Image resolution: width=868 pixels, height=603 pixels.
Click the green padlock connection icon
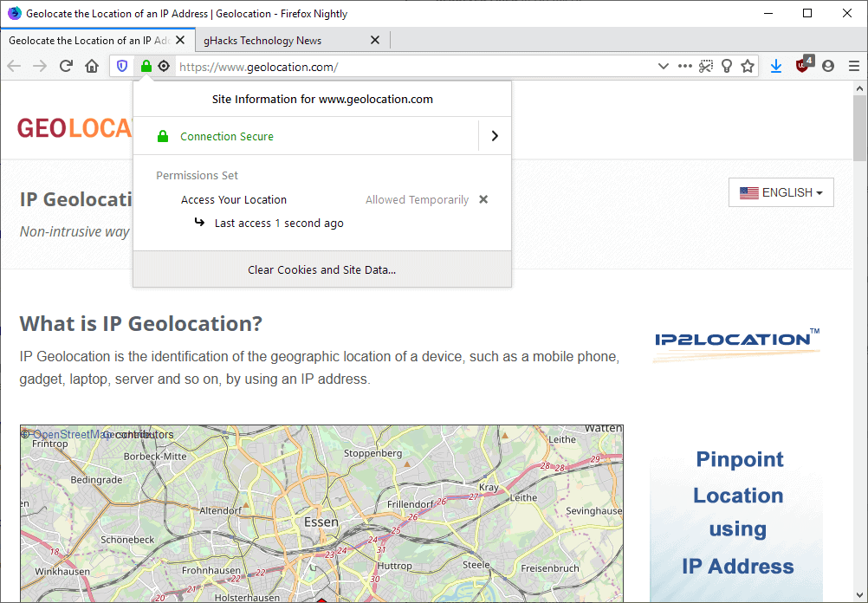146,66
